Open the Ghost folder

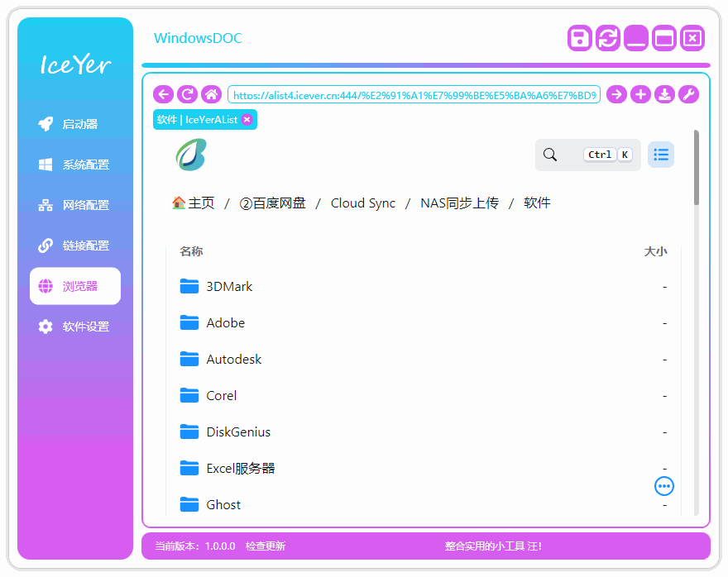pyautogui.click(x=424, y=504)
